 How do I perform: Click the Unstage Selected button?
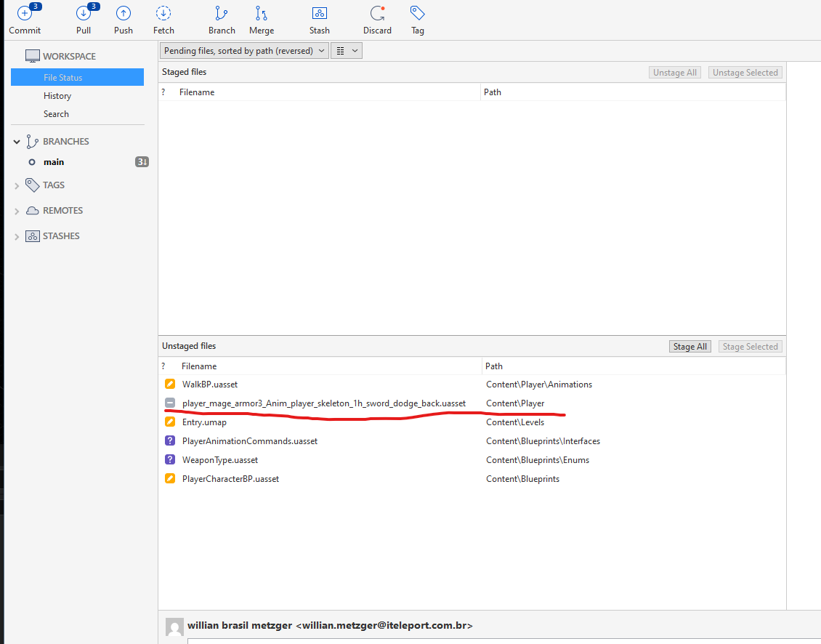click(x=745, y=72)
